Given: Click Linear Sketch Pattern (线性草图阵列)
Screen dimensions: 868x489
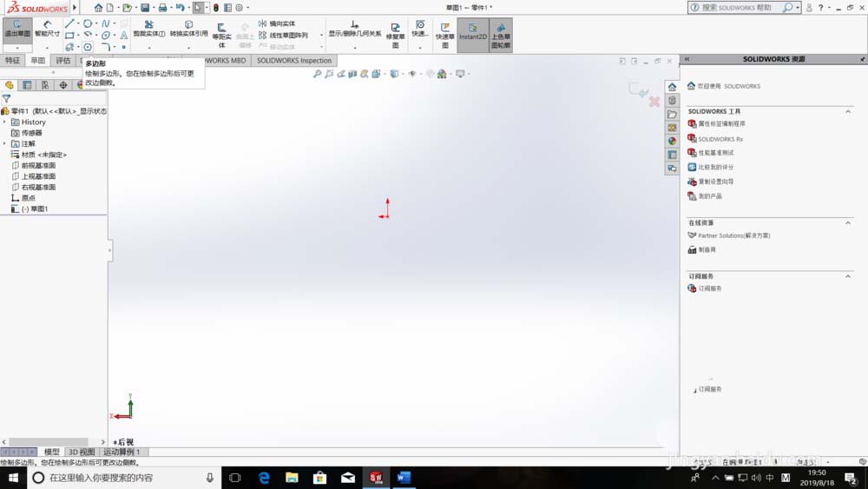Looking at the screenshot, I should [283, 36].
